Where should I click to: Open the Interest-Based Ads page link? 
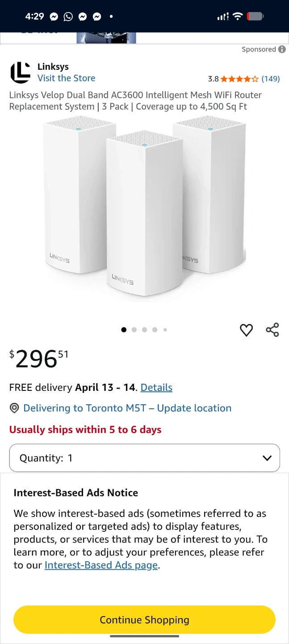[x=101, y=565]
